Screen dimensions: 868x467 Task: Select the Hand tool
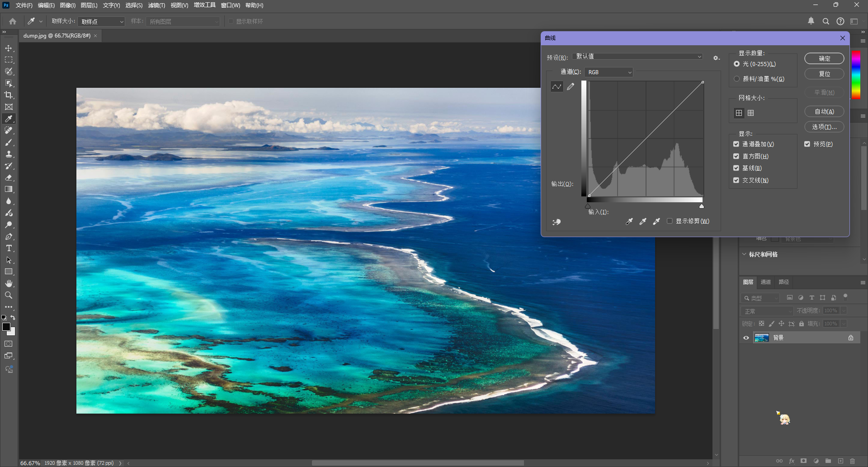9,284
